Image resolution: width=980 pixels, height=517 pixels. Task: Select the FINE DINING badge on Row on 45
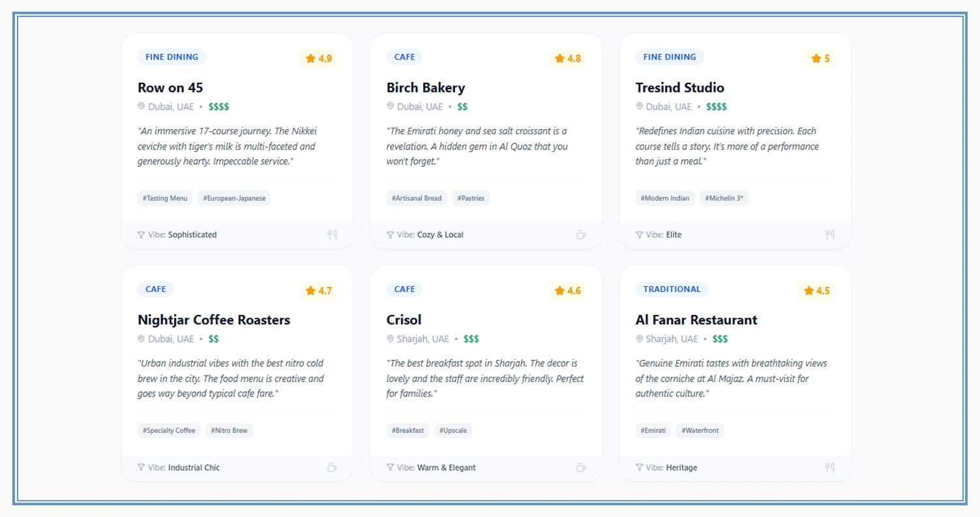[x=171, y=57]
